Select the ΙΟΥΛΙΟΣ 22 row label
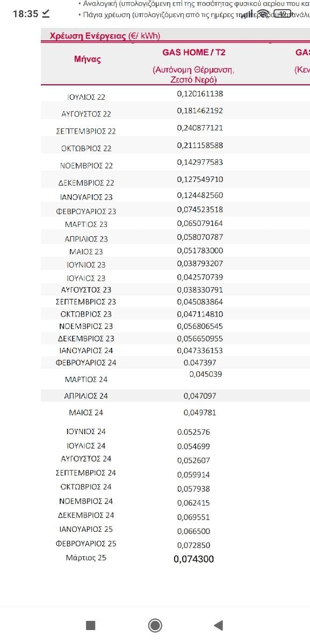The height and width of the screenshot is (644, 310). pos(86,97)
